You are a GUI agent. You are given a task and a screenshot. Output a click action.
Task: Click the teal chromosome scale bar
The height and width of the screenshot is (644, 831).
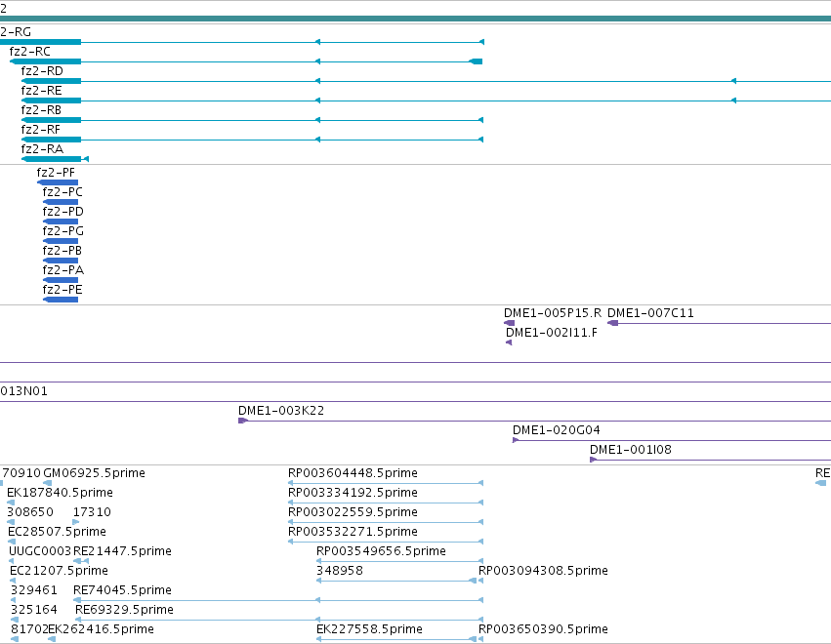tap(416, 19)
